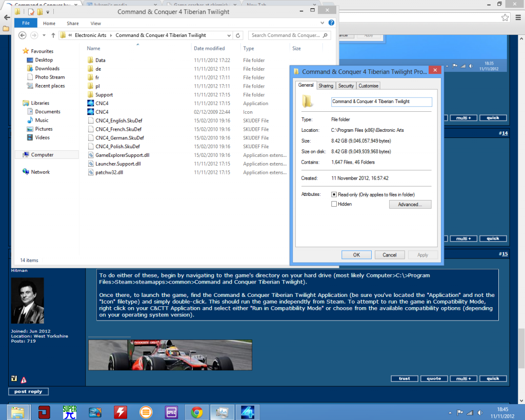Select the CNC4 Application file

coord(102,103)
